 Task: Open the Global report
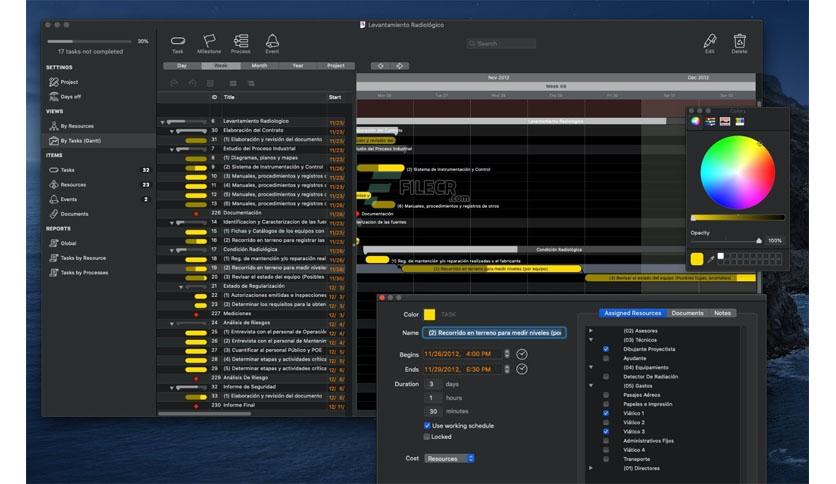63,243
